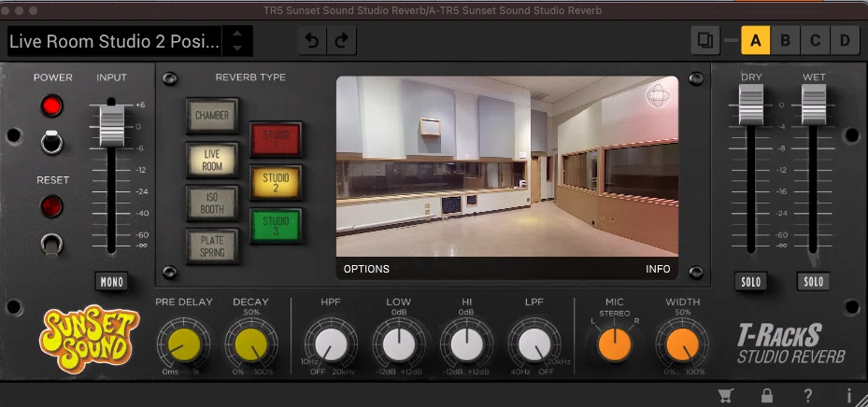Click the MIC stereo position knob
868x407 pixels.
click(615, 344)
